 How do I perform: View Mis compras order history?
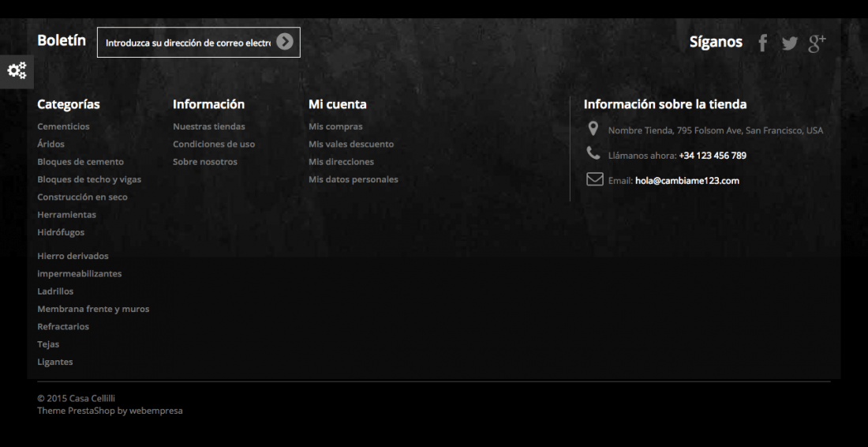[x=335, y=126]
